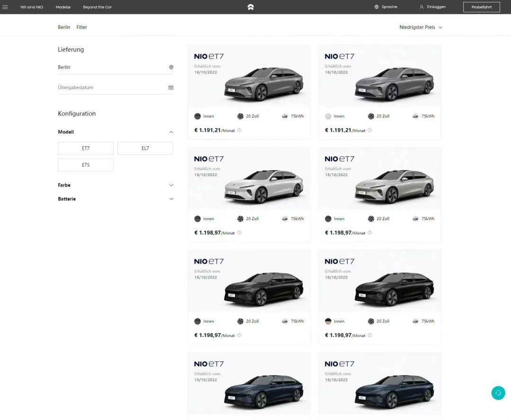This screenshot has height=420, width=511.
Task: Open the gray ET7 image with white interior
Action: point(394,83)
